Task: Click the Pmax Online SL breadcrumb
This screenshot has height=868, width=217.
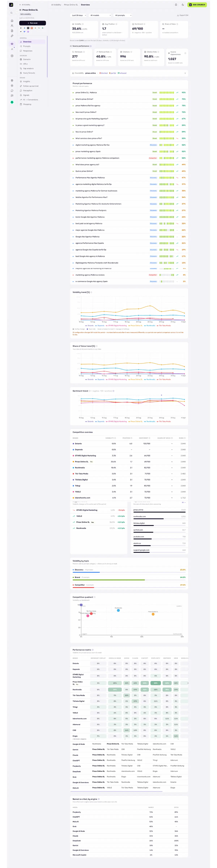Action: [x=71, y=5]
